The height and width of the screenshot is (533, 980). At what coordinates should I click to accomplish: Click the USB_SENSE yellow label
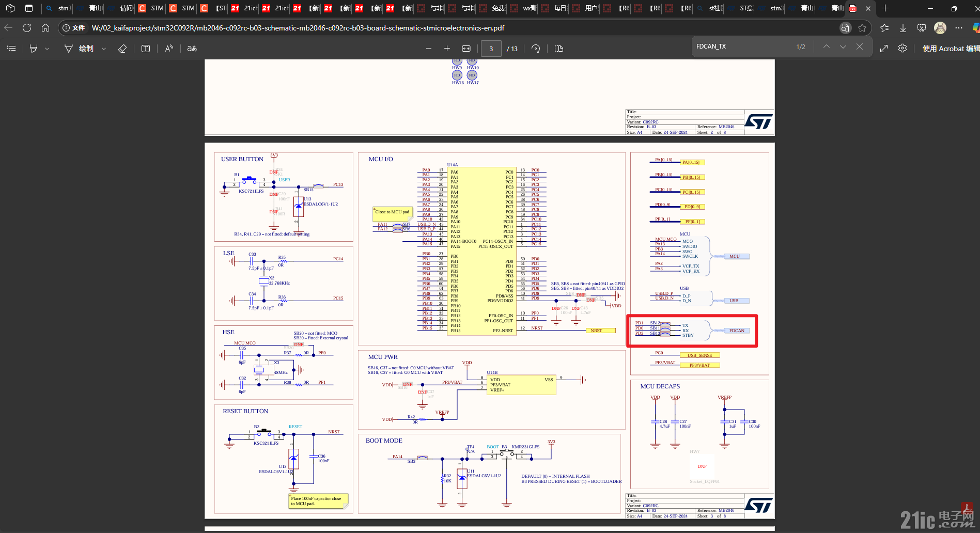pyautogui.click(x=699, y=355)
